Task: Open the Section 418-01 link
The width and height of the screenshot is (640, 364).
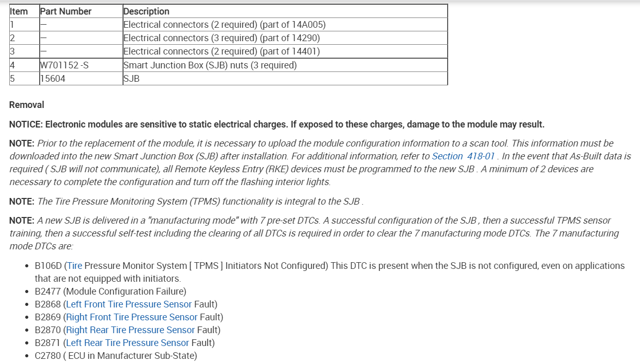Action: tap(463, 156)
